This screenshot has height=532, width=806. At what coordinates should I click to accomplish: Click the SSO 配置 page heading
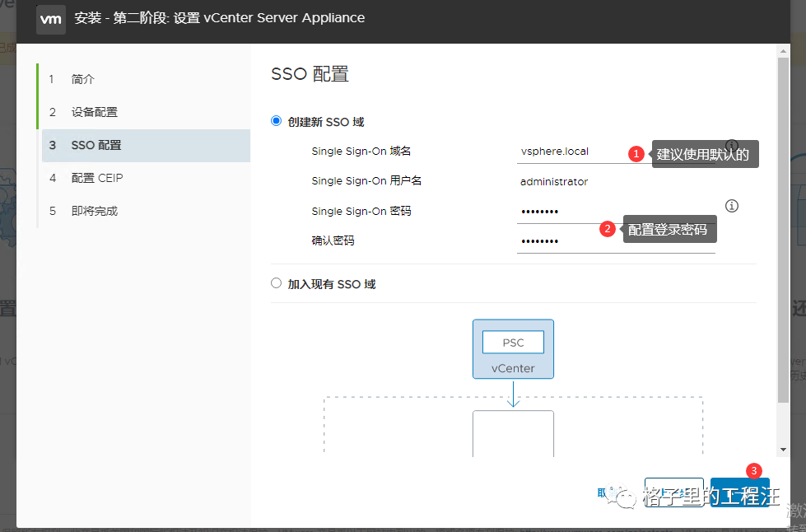(310, 74)
